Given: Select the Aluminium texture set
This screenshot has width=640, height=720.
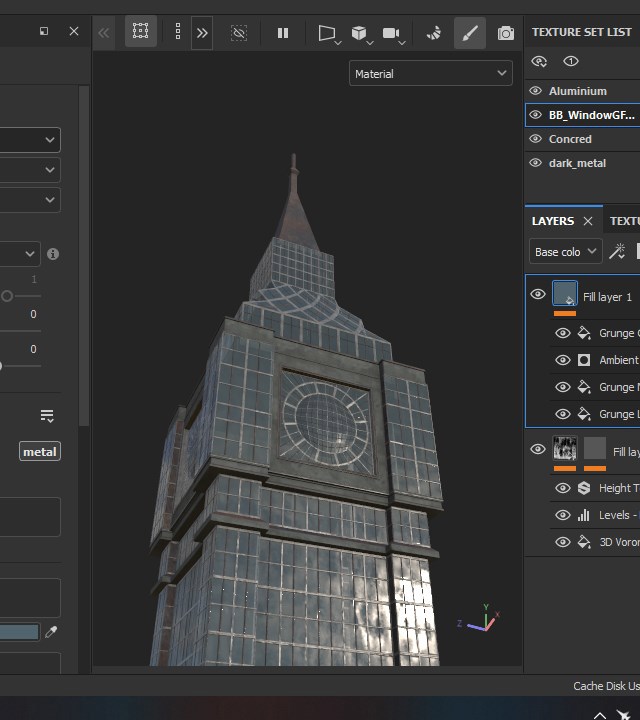Looking at the screenshot, I should pos(578,91).
